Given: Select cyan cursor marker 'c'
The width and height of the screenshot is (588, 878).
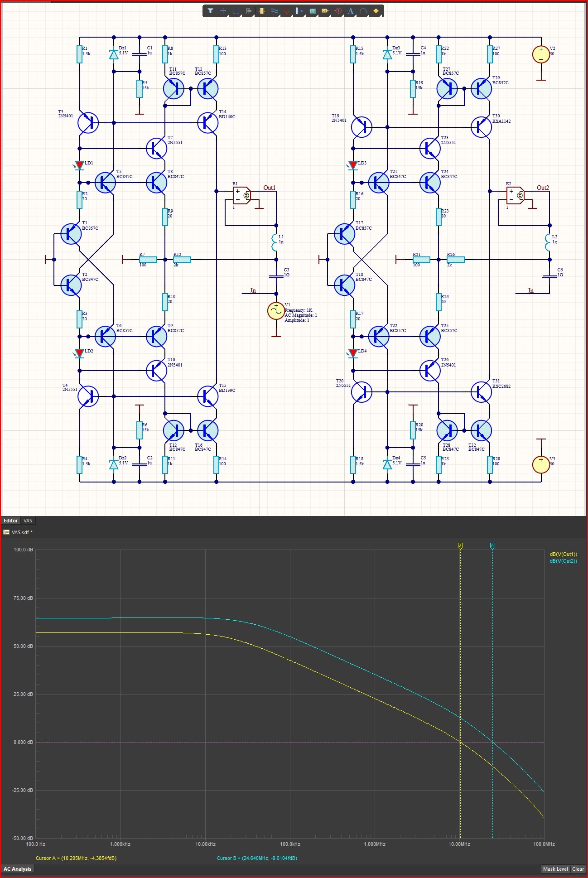Looking at the screenshot, I should pyautogui.click(x=492, y=546).
